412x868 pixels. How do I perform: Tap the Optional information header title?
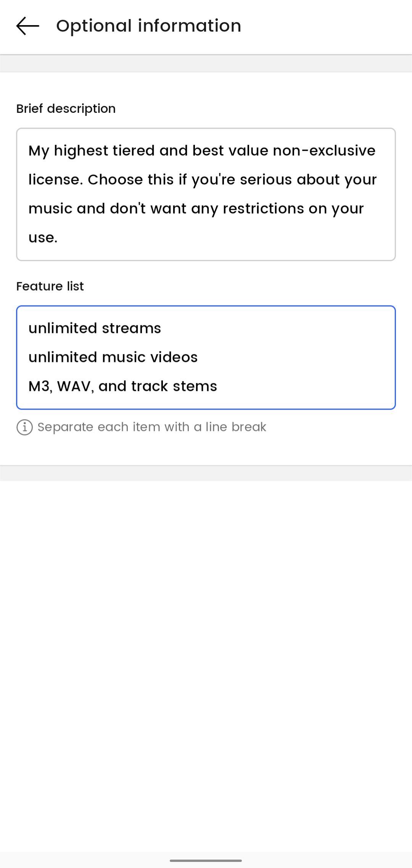click(148, 26)
